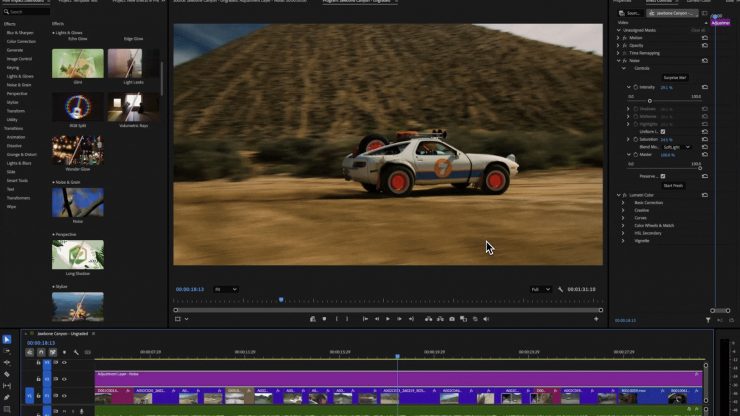Viewport: 740px width, 416px height.
Task: Select the Ripple Edit tool
Action: [7, 363]
